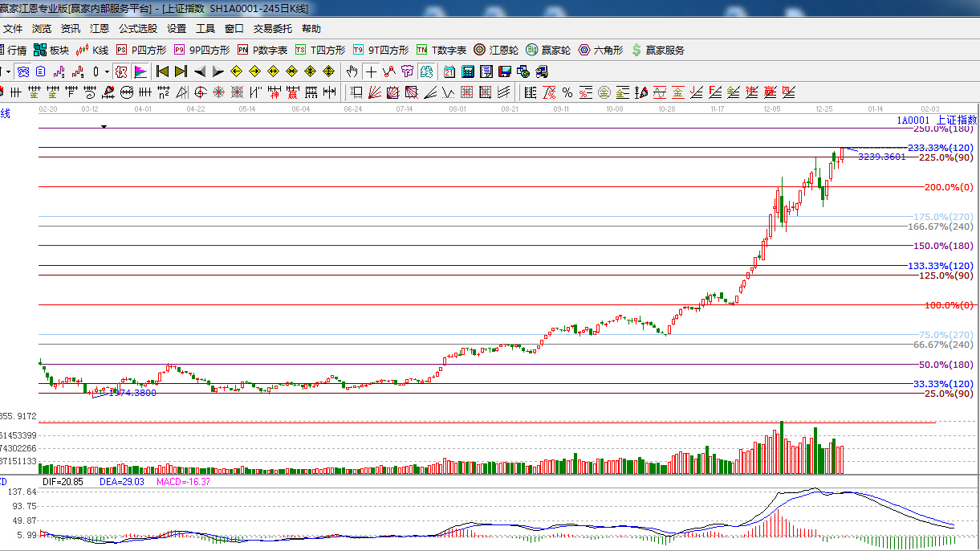Select the crosshair cursor tool
The height and width of the screenshot is (551, 980).
point(371,71)
